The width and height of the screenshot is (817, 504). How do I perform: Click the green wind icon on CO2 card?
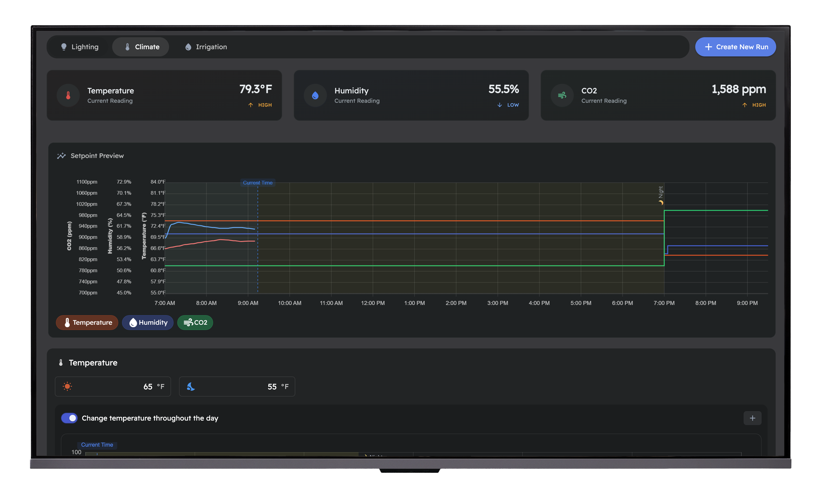click(562, 95)
